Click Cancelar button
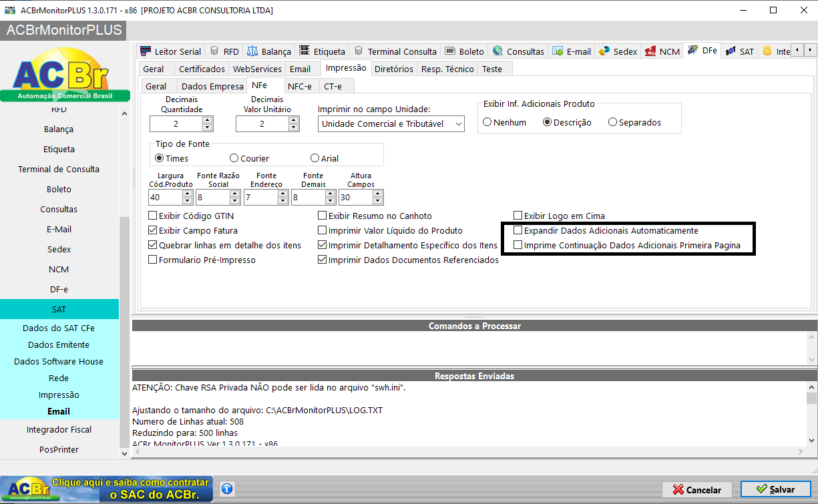Viewport: 818px width, 504px height. 698,489
